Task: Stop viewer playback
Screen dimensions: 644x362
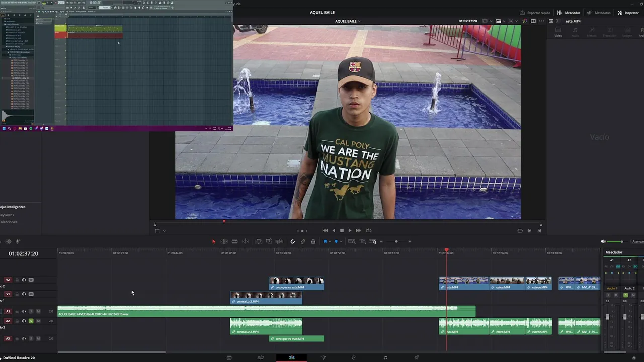Action: [342, 231]
